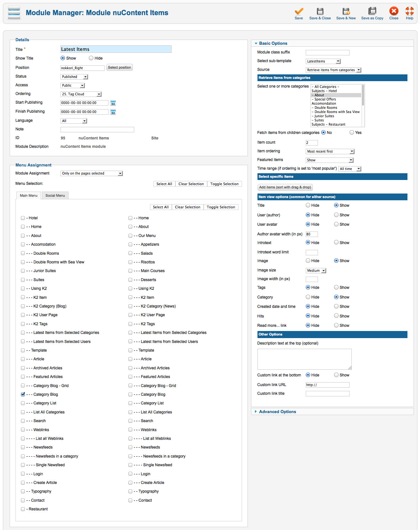Click the Save checkmark icon
Image resolution: width=420 pixels, height=530 pixels.
coord(299,11)
